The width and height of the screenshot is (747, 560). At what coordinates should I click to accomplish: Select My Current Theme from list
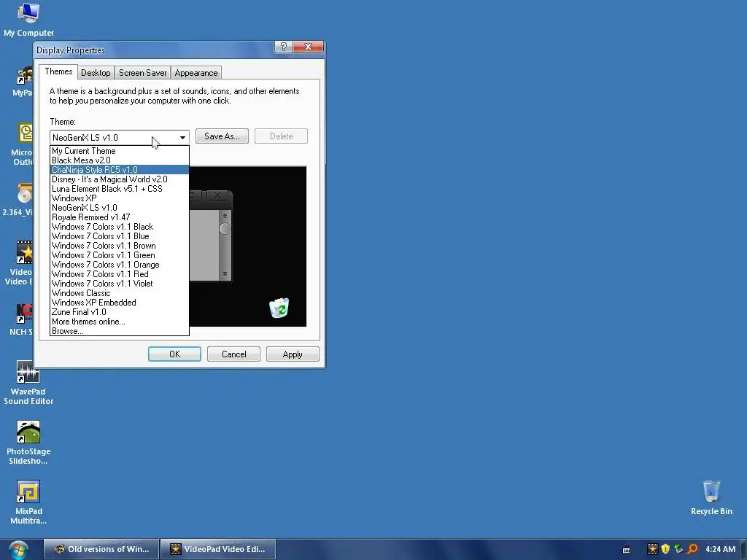point(120,151)
